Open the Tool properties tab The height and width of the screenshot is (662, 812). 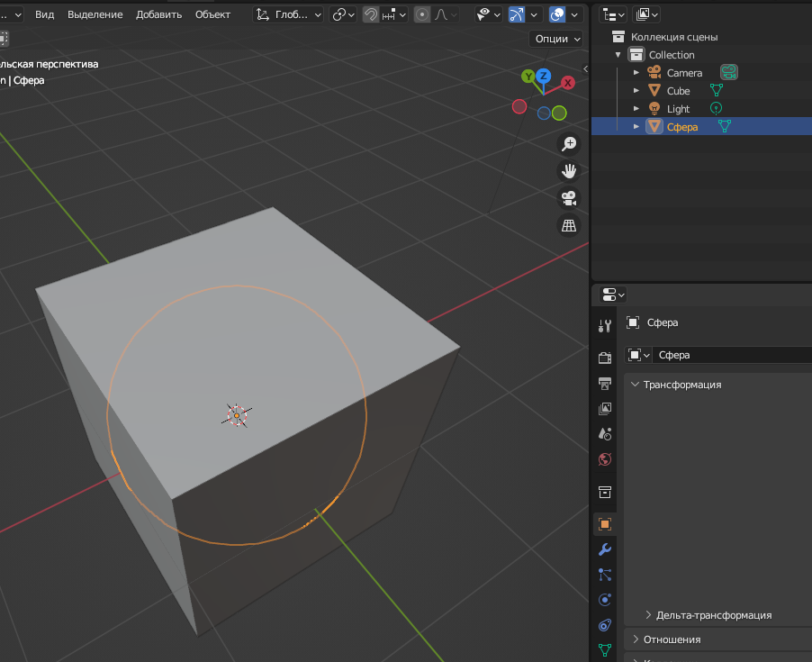pyautogui.click(x=604, y=326)
